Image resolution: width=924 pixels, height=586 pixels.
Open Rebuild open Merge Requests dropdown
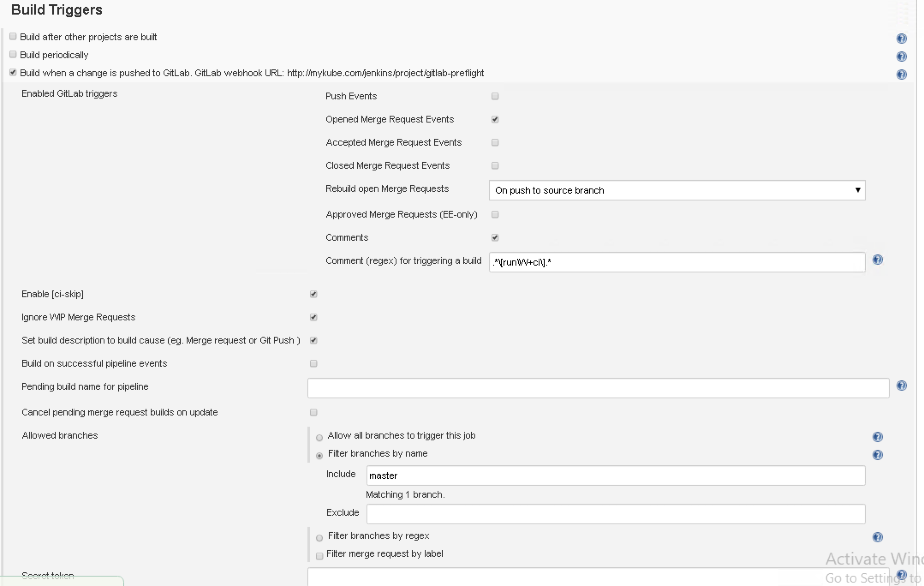[677, 190]
